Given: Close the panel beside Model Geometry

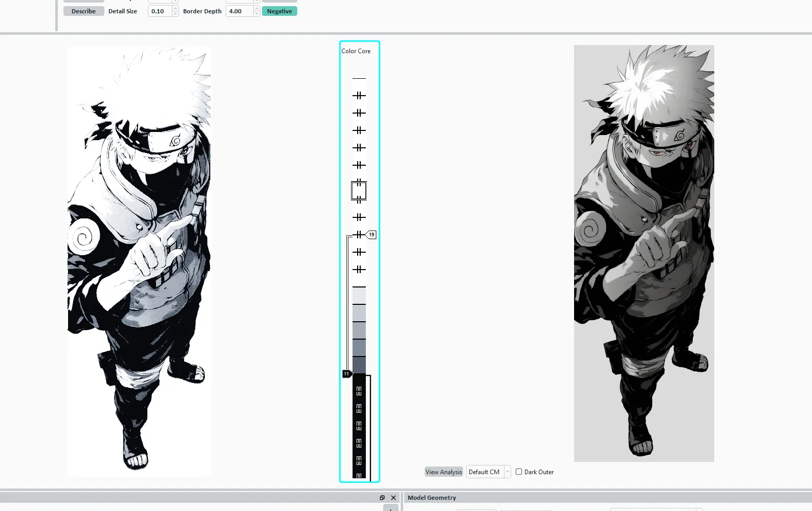Looking at the screenshot, I should (x=393, y=498).
